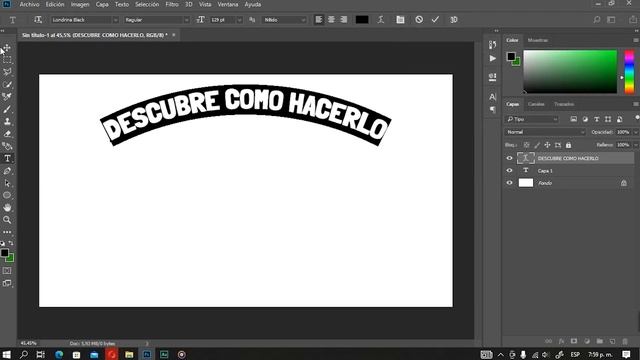Open the Archivo menu
The width and height of the screenshot is (640, 360).
click(x=29, y=4)
